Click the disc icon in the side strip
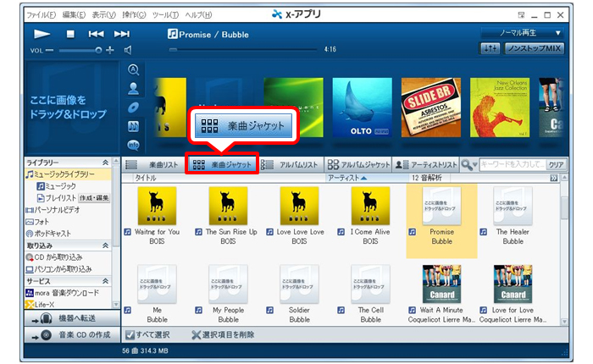Viewport: 593px width, 364px height. tap(134, 107)
